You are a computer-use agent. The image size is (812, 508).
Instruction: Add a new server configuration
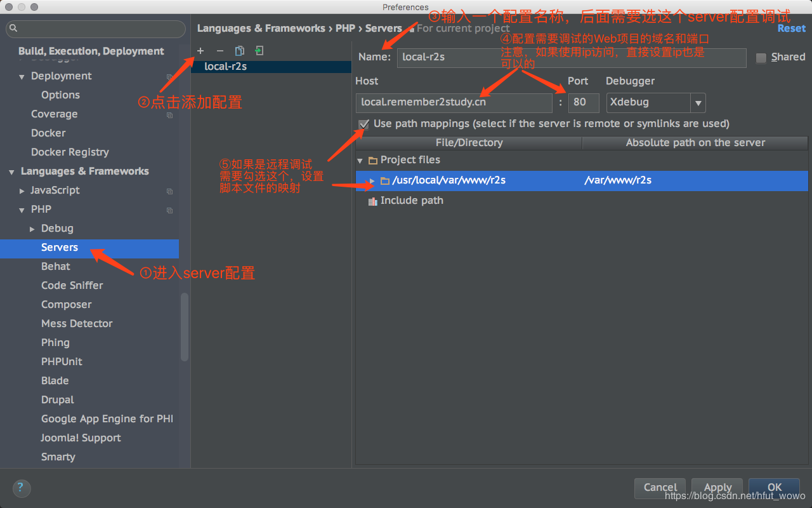200,50
